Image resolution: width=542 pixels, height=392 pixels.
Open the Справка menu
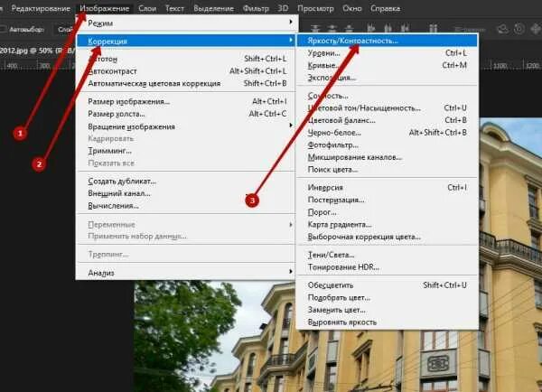[385, 9]
